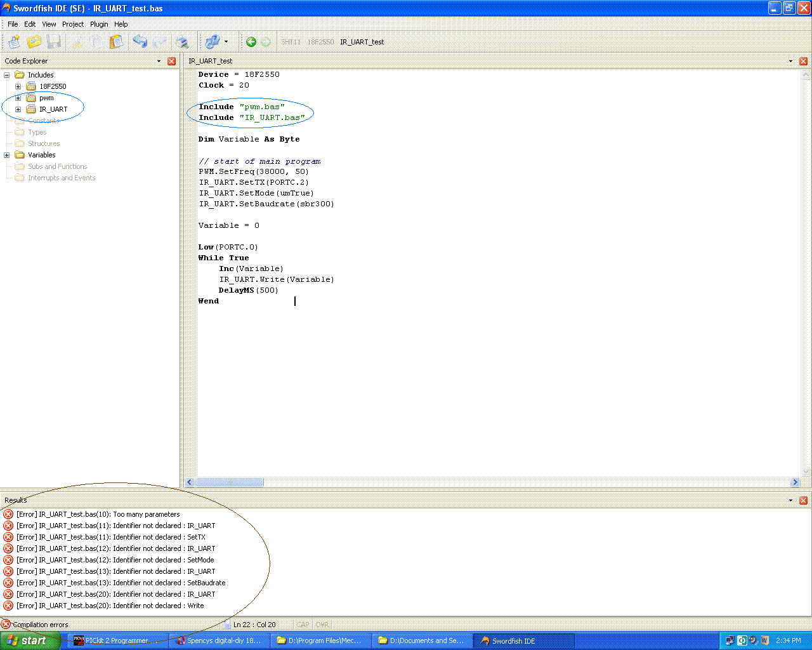Image resolution: width=812 pixels, height=650 pixels.
Task: Click the Paste clipboard icon
Action: 117,42
